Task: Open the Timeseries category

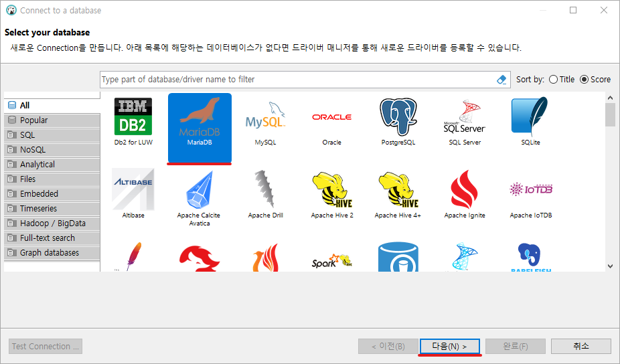Action: (52, 209)
